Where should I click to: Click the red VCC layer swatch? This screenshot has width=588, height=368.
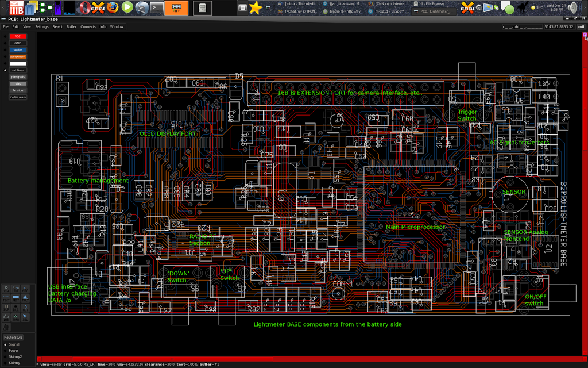pos(18,36)
